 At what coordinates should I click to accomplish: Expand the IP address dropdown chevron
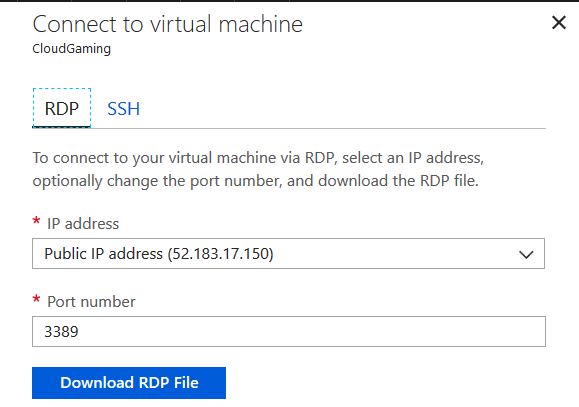tap(526, 254)
